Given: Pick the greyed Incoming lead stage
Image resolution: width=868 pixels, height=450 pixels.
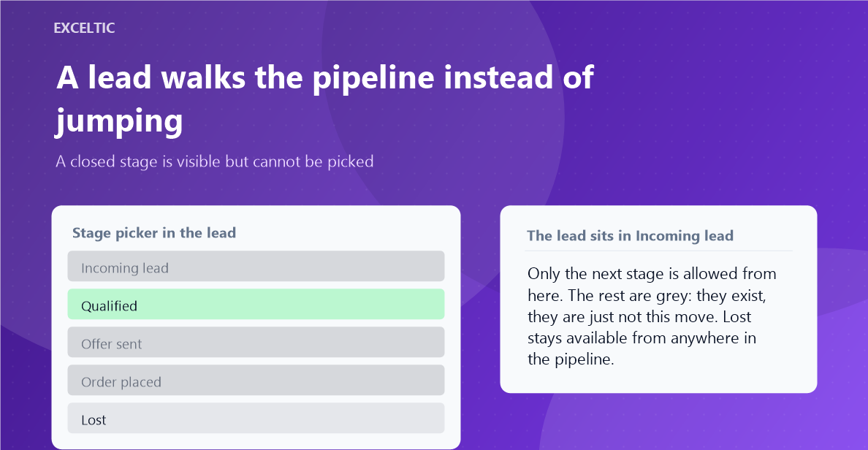Looking at the screenshot, I should click(x=256, y=266).
